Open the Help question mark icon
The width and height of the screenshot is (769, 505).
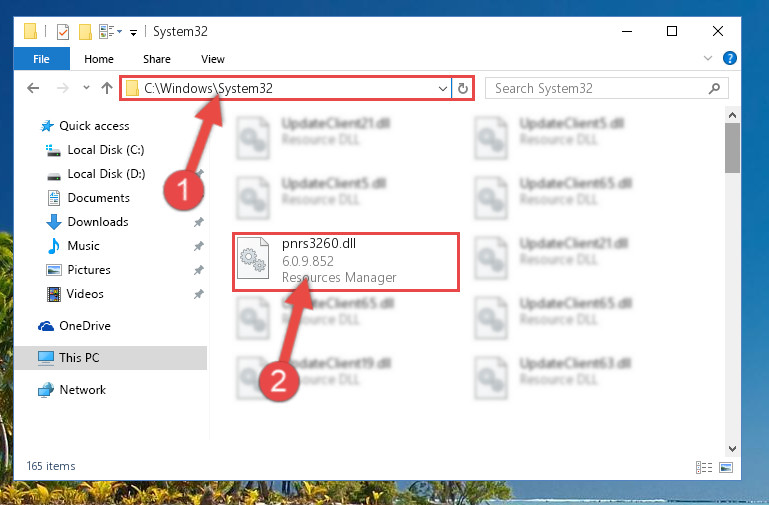click(x=729, y=58)
